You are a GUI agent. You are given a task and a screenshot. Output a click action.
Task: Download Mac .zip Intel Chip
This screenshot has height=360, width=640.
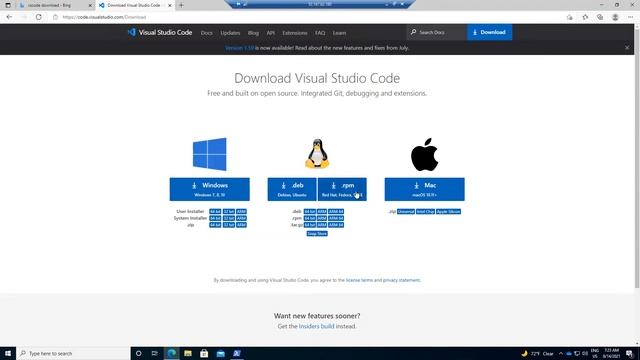(425, 211)
